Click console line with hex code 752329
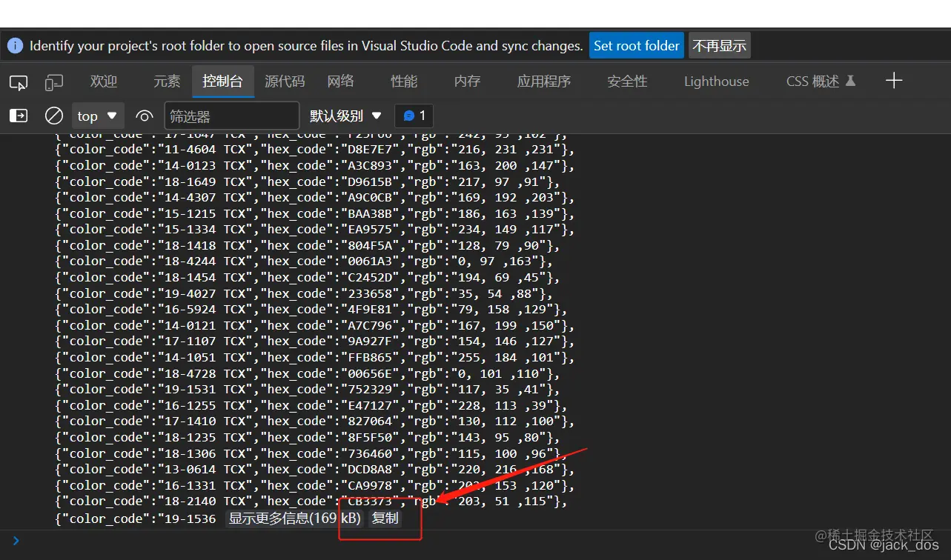This screenshot has height=560, width=951. coord(308,389)
